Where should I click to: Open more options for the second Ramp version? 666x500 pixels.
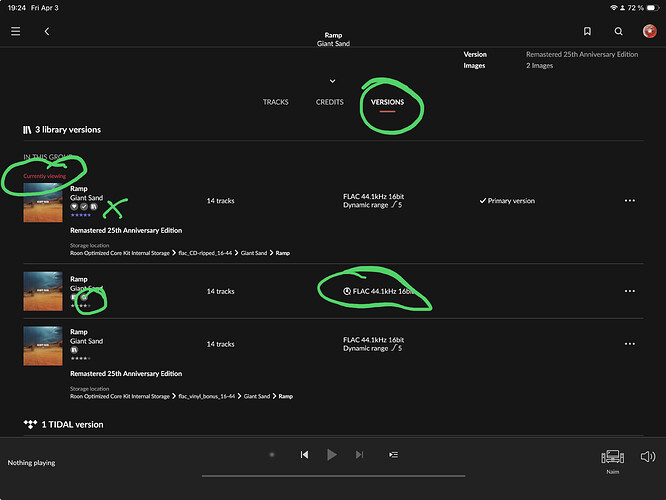[x=630, y=291]
